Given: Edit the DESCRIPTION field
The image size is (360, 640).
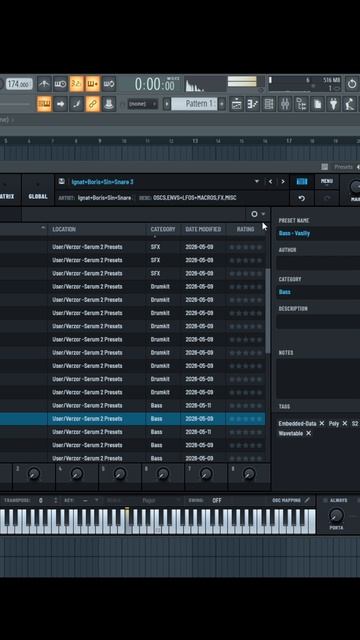Looking at the screenshot, I should point(318,322).
